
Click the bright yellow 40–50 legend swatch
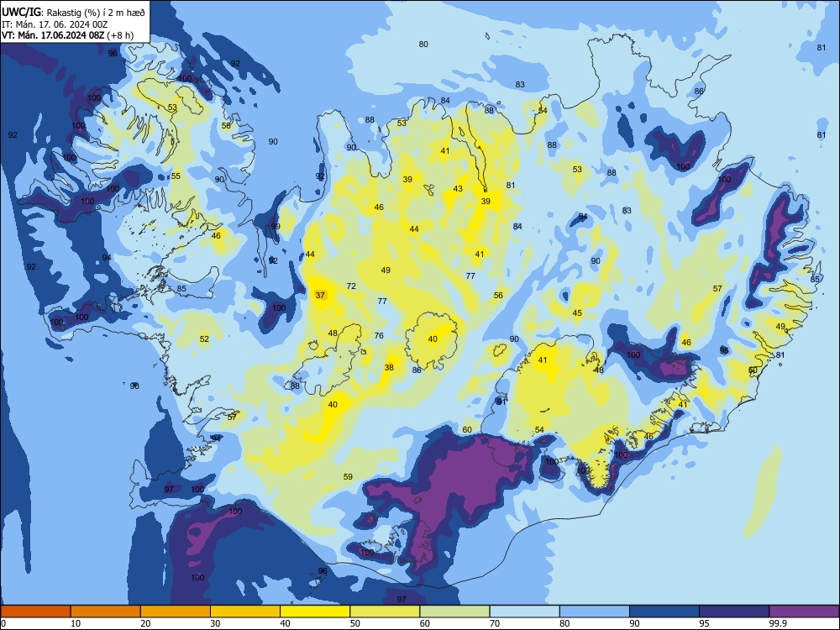tap(315, 612)
